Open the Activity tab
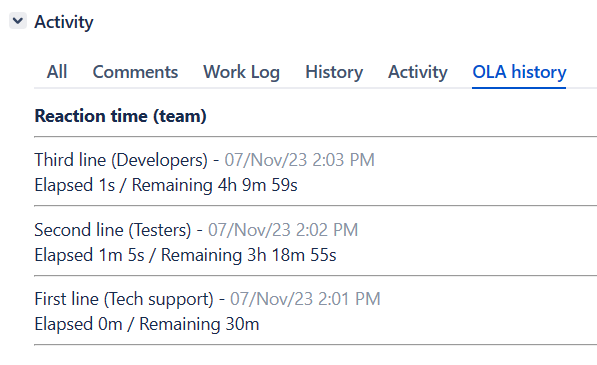 [x=418, y=72]
